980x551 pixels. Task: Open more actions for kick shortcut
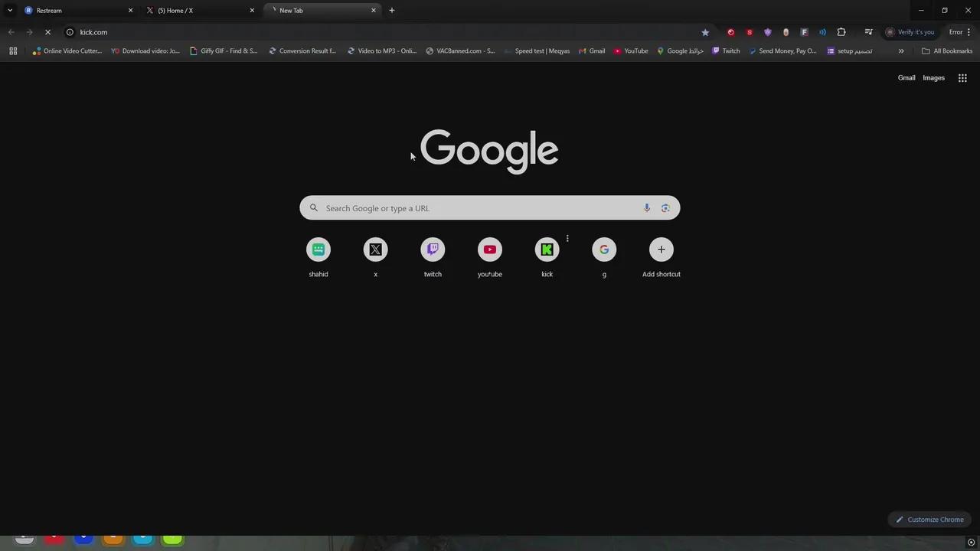[x=567, y=238]
